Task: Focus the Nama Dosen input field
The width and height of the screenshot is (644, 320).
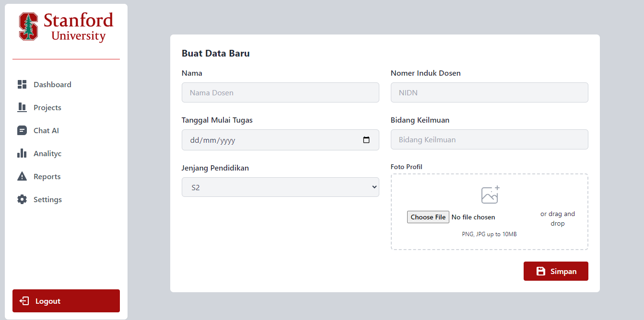Action: point(280,92)
